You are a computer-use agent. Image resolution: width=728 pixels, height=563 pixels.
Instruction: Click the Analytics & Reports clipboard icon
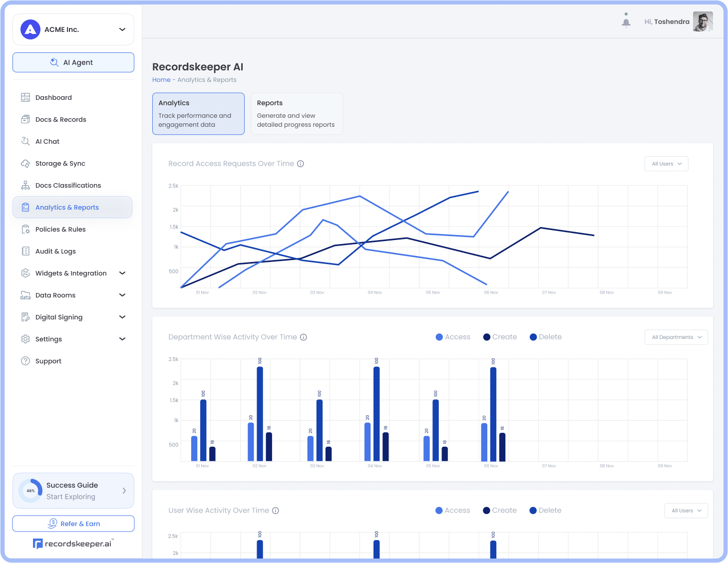(25, 207)
